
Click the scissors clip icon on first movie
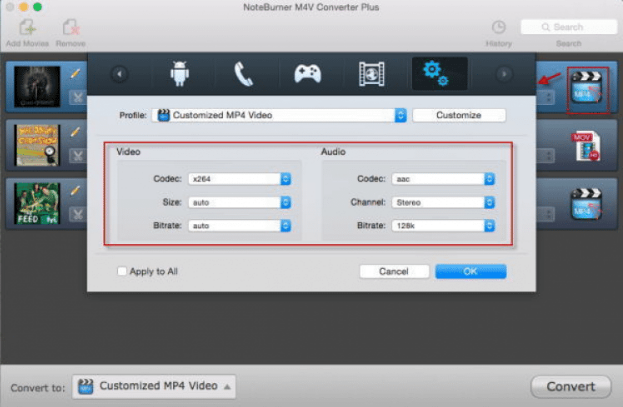pos(77,97)
